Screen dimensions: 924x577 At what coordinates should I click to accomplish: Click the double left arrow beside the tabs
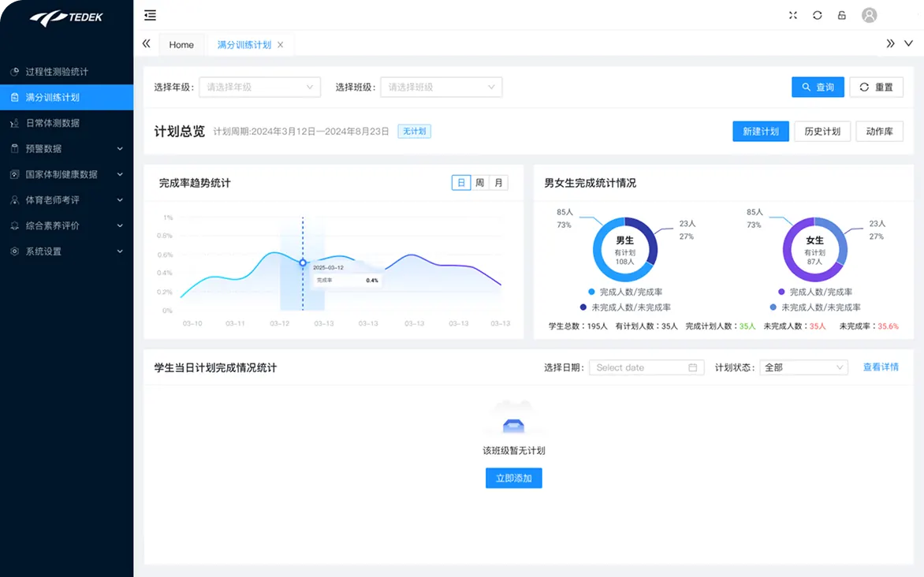coord(146,43)
